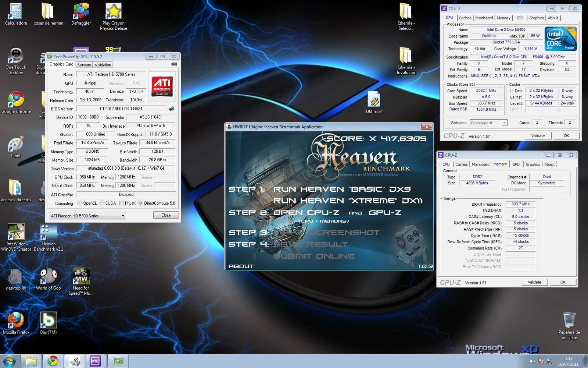Click the Level 2 cache value 6144 KBytes
The height and width of the screenshot is (368, 588).
click(x=541, y=103)
